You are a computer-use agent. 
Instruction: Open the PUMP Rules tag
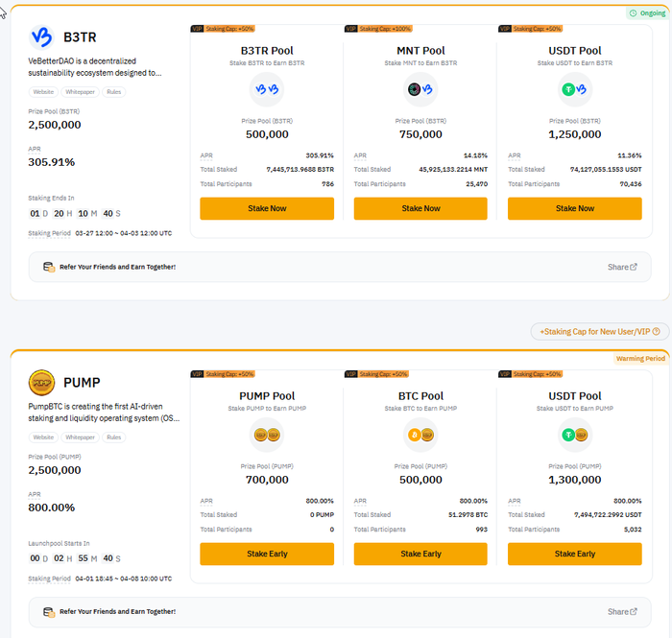click(115, 437)
